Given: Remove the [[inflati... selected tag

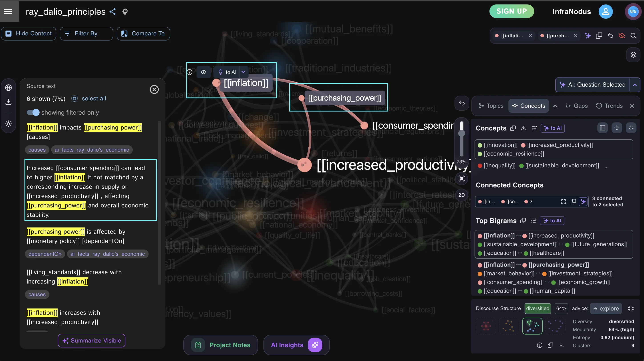Looking at the screenshot, I should click(x=530, y=36).
